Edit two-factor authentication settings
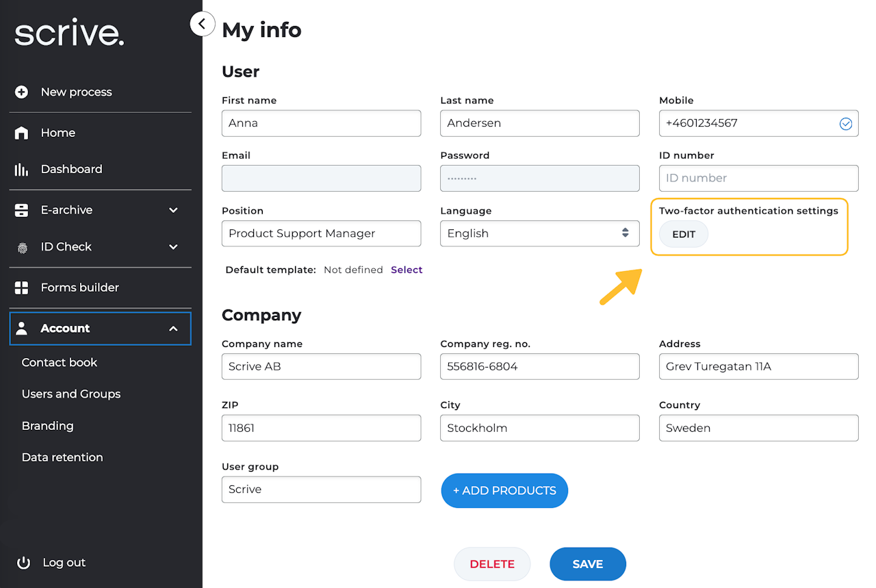Viewport: 876px width, 588px height. pos(683,235)
